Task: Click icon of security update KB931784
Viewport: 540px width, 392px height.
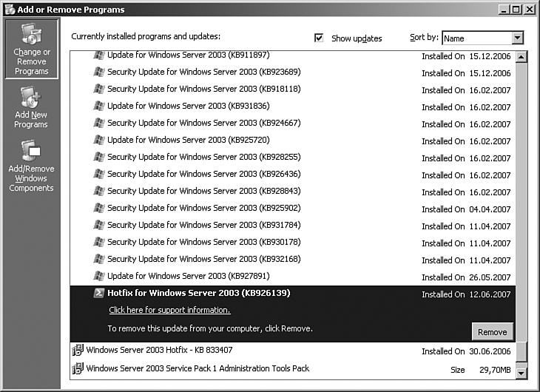Action: click(99, 225)
